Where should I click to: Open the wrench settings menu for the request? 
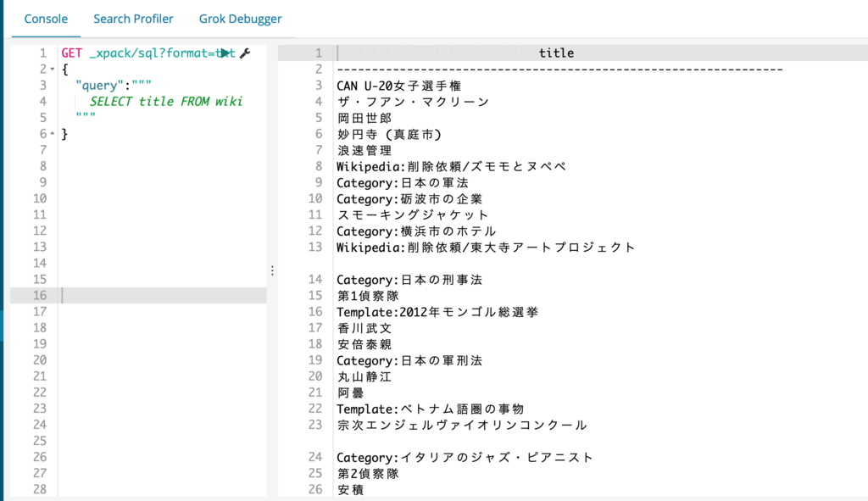245,53
